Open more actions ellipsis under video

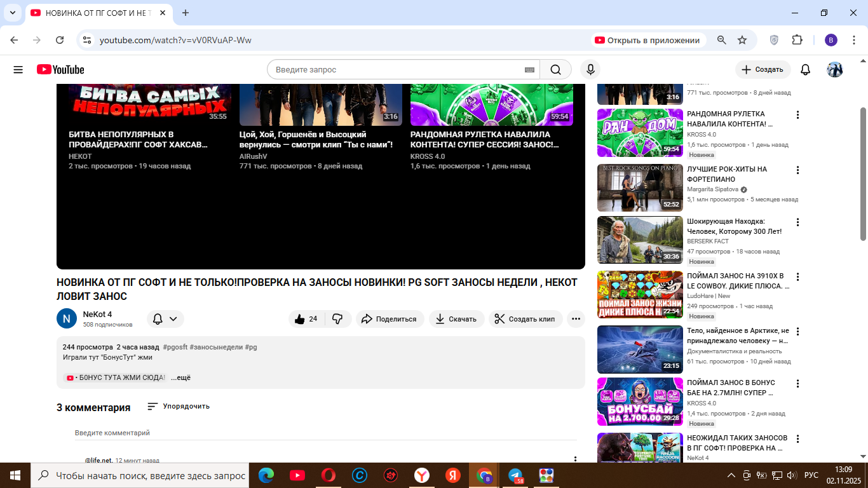(x=576, y=319)
